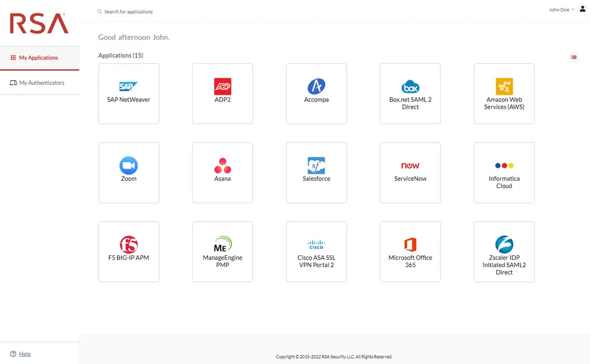Open Amazon Web Services (AWS) icon

504,86
